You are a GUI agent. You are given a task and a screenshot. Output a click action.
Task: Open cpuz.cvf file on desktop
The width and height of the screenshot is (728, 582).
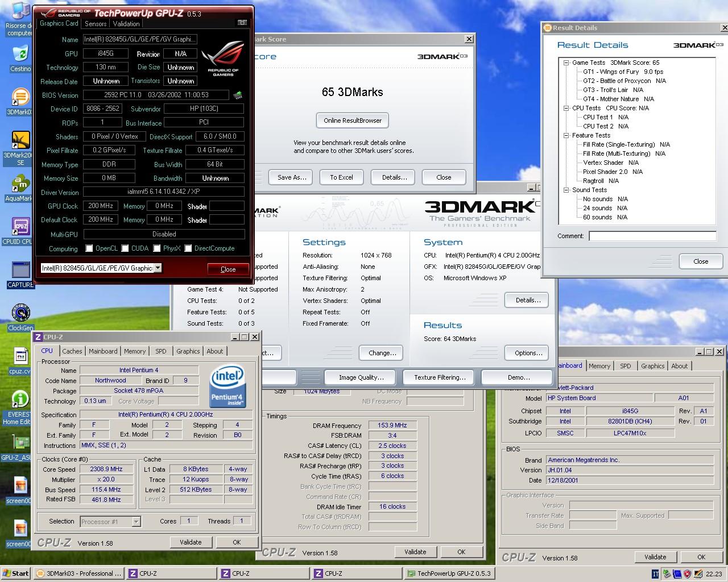coord(20,361)
